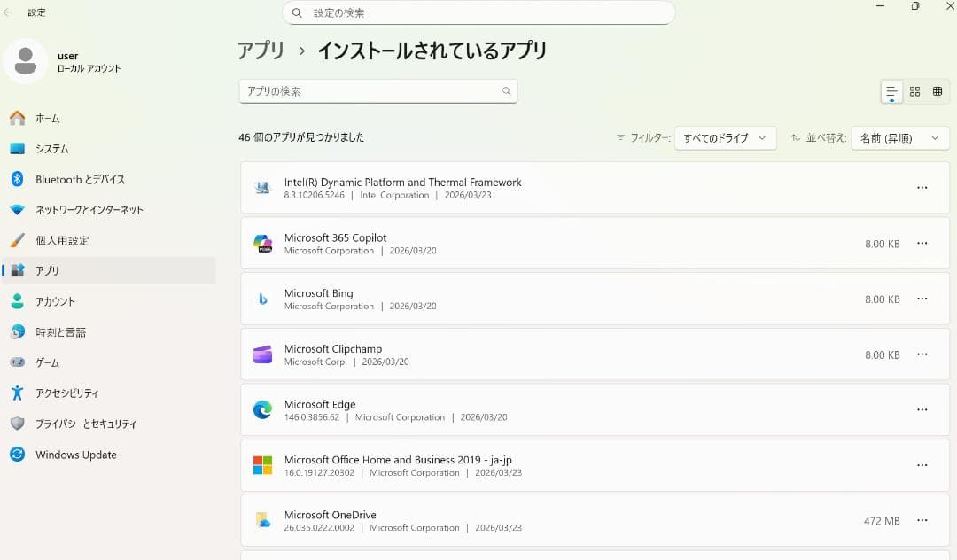957x560 pixels.
Task: Open the システム settings page
Action: point(109,148)
